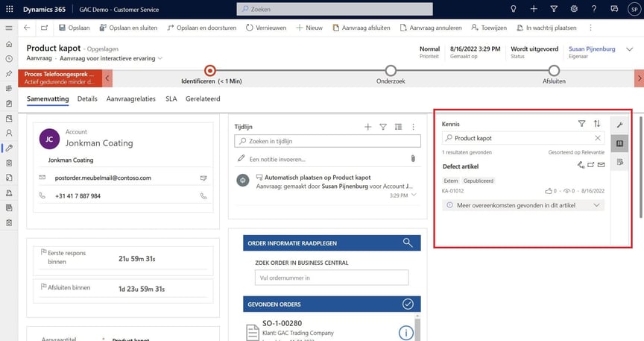This screenshot has height=341, width=644.
Task: Click In wachtrij plaatsen
Action: [546, 28]
